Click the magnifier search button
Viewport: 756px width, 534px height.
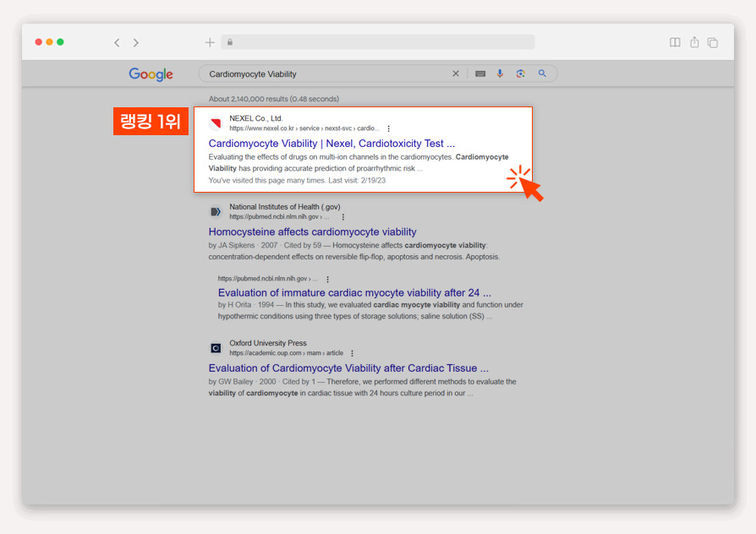tap(542, 74)
